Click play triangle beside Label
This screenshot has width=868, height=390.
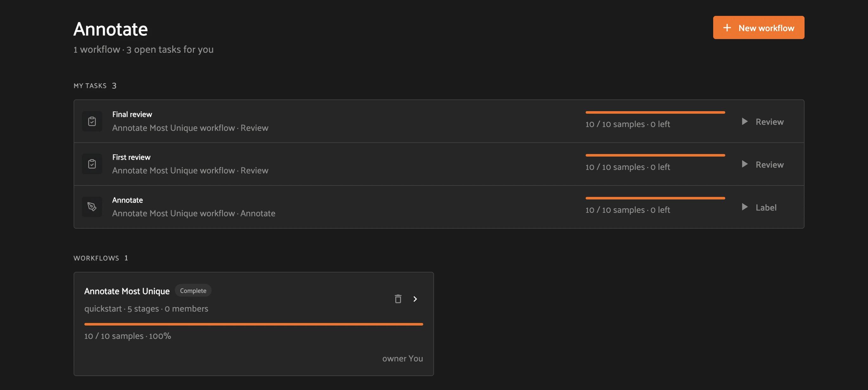click(x=745, y=207)
